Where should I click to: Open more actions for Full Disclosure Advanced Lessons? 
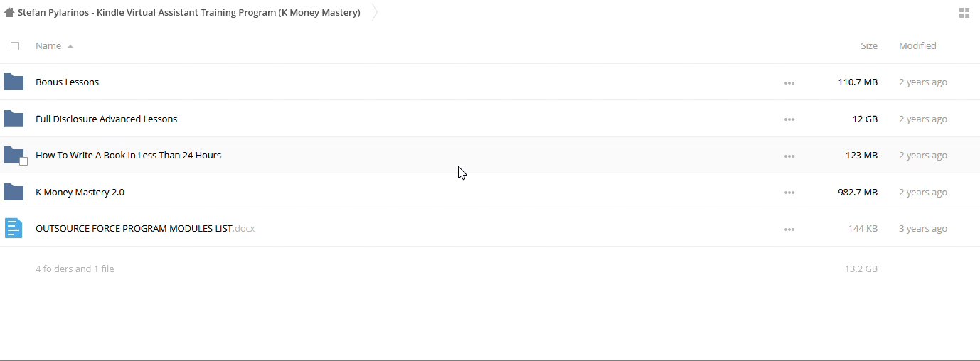point(789,119)
